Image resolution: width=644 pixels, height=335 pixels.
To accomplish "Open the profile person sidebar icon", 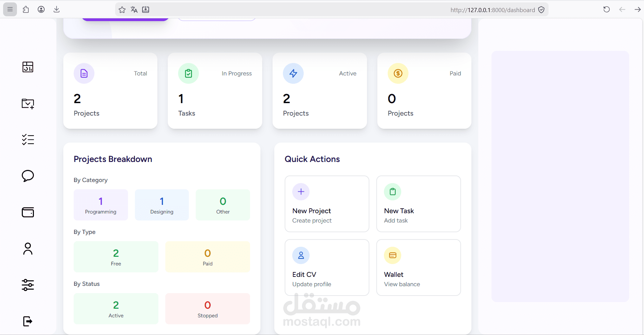I will click(x=28, y=248).
